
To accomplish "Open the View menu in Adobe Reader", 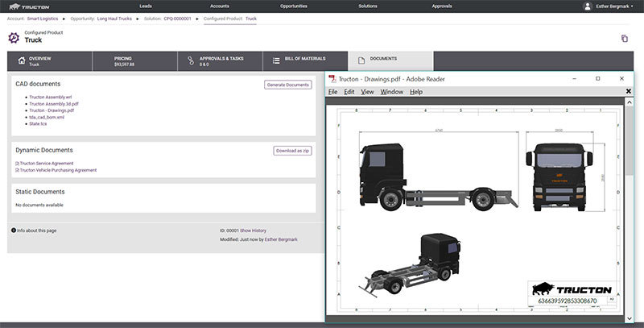I will tap(367, 92).
